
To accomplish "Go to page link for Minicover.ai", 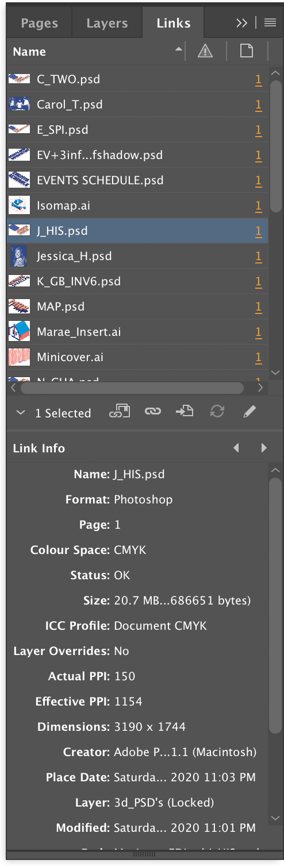I will point(259,358).
